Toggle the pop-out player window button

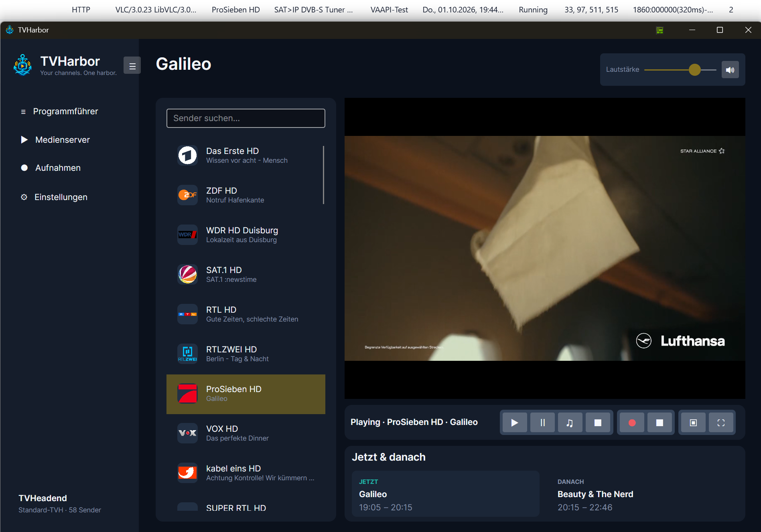(693, 423)
